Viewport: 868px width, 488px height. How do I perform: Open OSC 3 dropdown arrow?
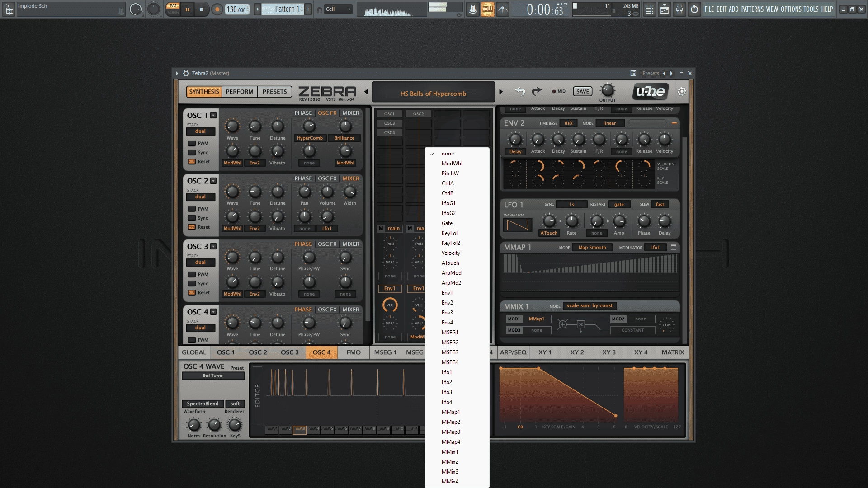coord(213,246)
